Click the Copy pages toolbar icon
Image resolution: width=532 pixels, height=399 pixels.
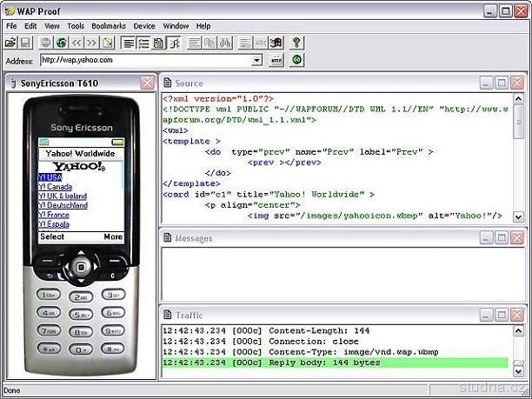click(x=209, y=43)
